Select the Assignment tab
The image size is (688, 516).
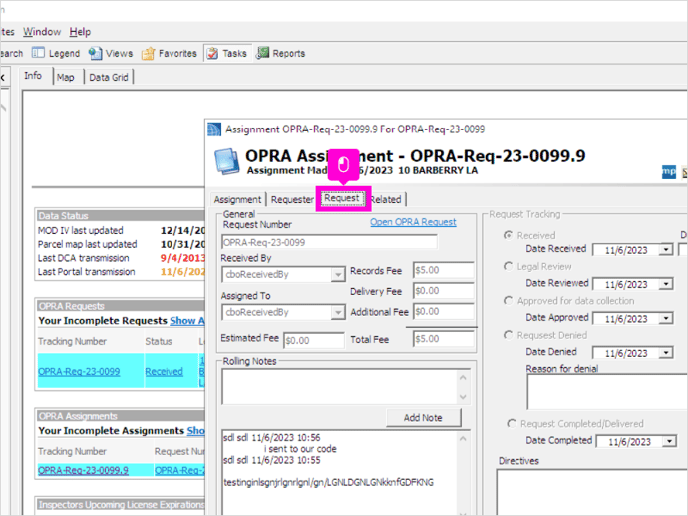click(x=237, y=199)
